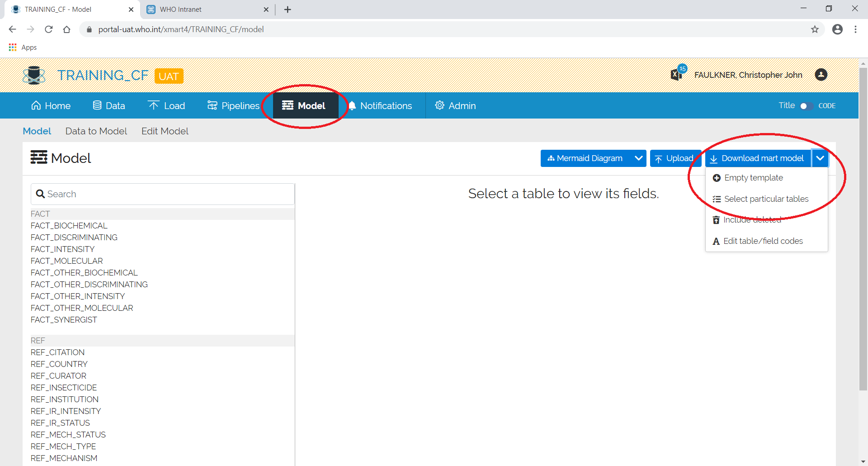
Task: Open Admin via the gear icon
Action: point(439,105)
